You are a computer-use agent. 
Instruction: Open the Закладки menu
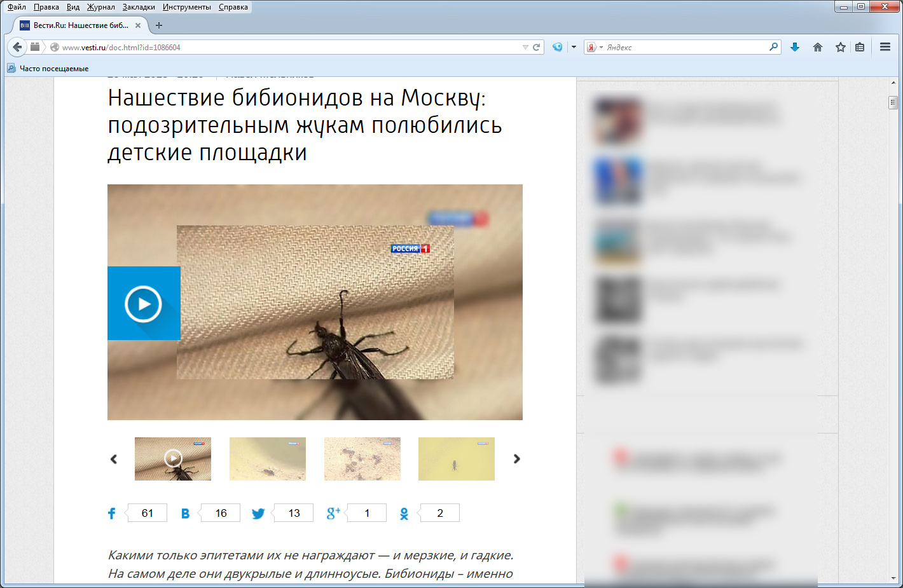pos(139,7)
